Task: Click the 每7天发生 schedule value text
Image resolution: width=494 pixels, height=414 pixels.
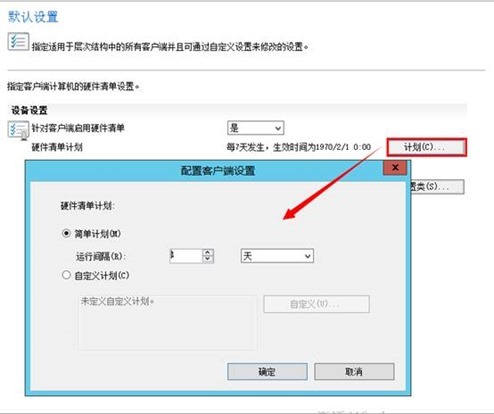Action: [x=299, y=147]
